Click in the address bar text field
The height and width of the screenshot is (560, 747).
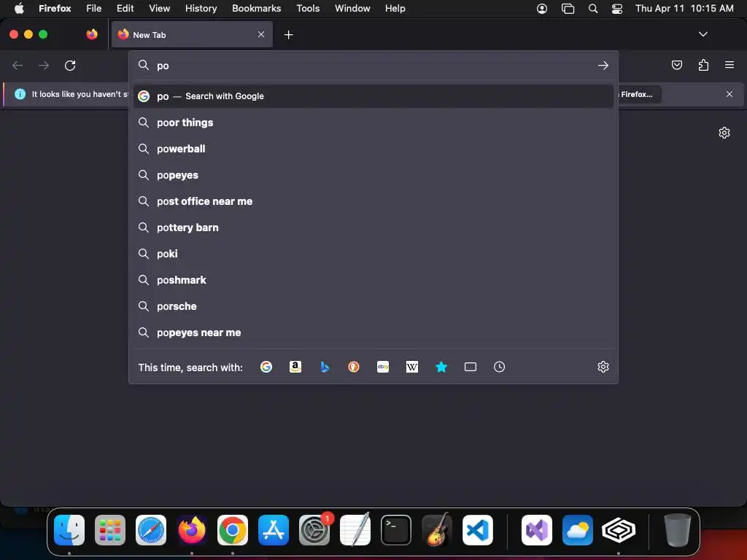click(x=374, y=65)
